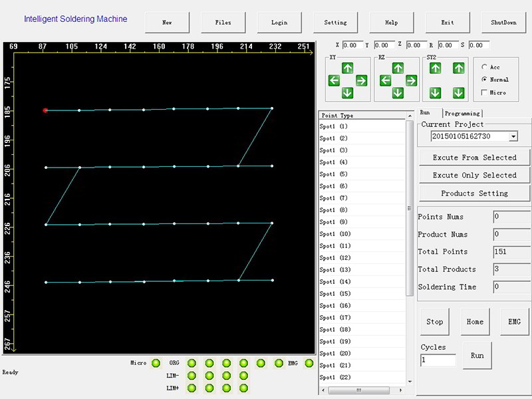Viewport: 532px width, 399px height.
Task: Click the Cycles input field
Action: pos(438,360)
